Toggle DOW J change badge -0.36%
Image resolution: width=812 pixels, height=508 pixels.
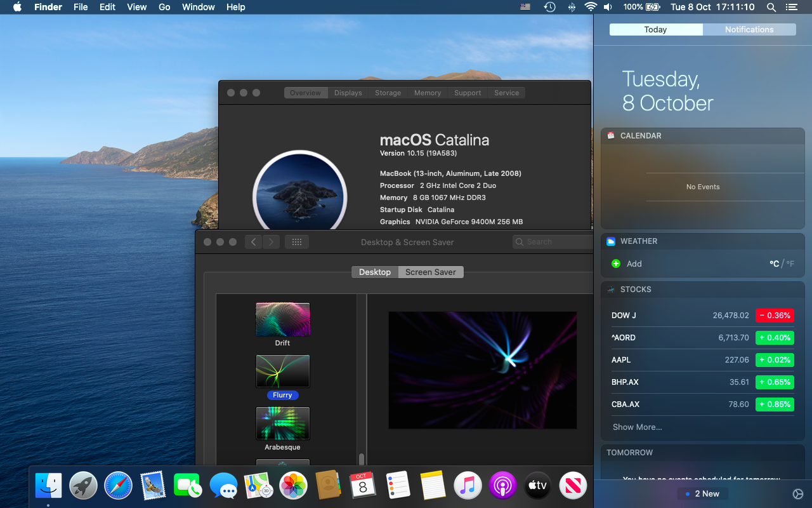click(x=775, y=316)
